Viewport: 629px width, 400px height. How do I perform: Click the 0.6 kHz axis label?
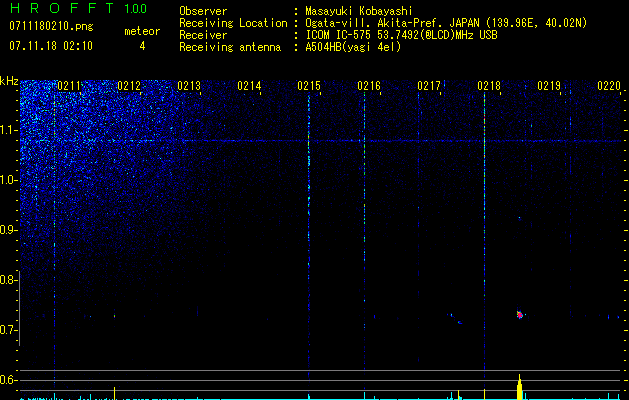(8, 380)
